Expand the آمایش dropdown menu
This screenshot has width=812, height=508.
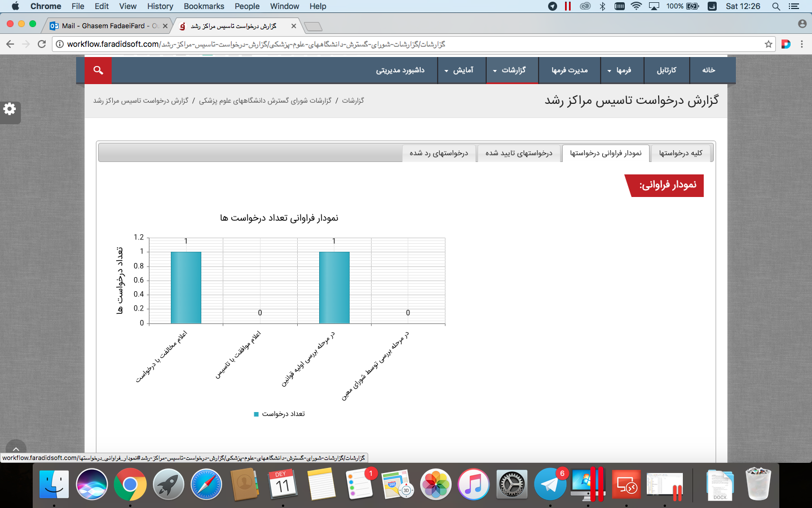tap(460, 70)
